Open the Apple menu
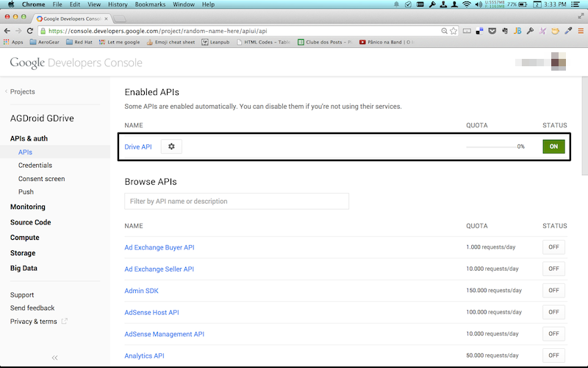Viewport: 588px width, 368px height. (x=11, y=4)
